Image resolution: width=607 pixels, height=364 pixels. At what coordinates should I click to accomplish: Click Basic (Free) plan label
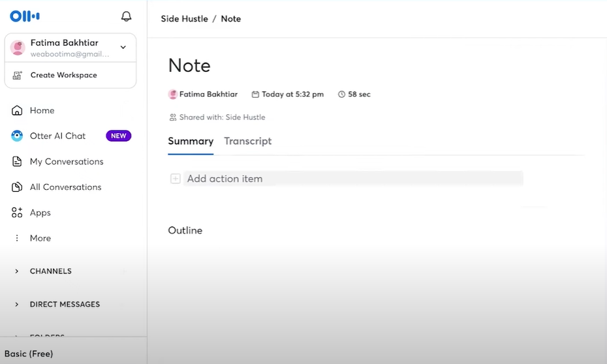click(29, 354)
